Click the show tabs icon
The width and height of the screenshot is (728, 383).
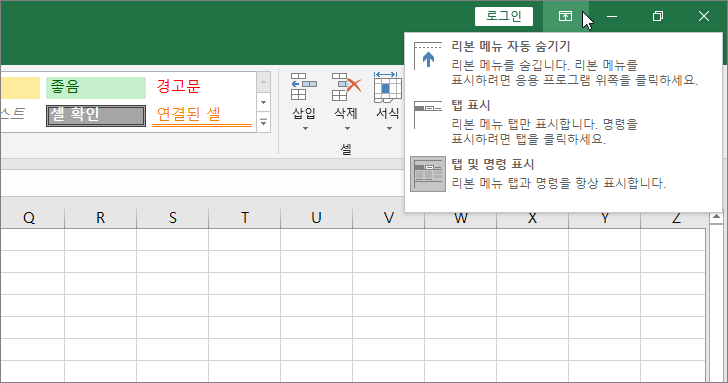(x=428, y=114)
